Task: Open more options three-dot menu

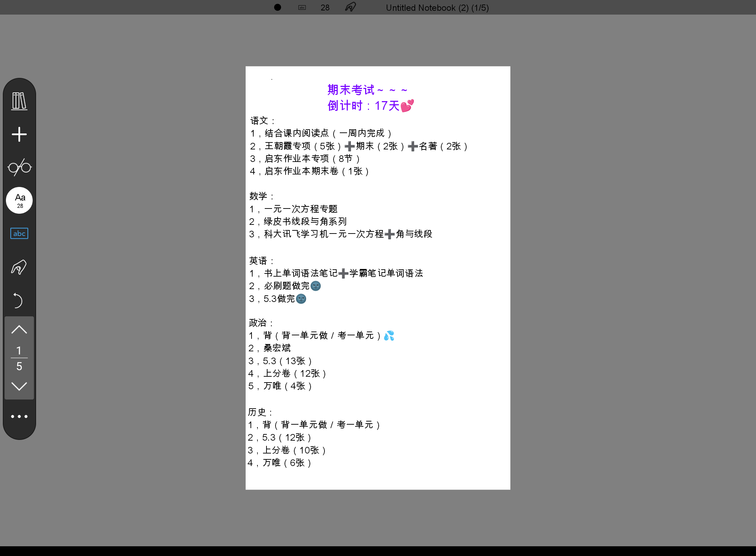Action: point(19,416)
